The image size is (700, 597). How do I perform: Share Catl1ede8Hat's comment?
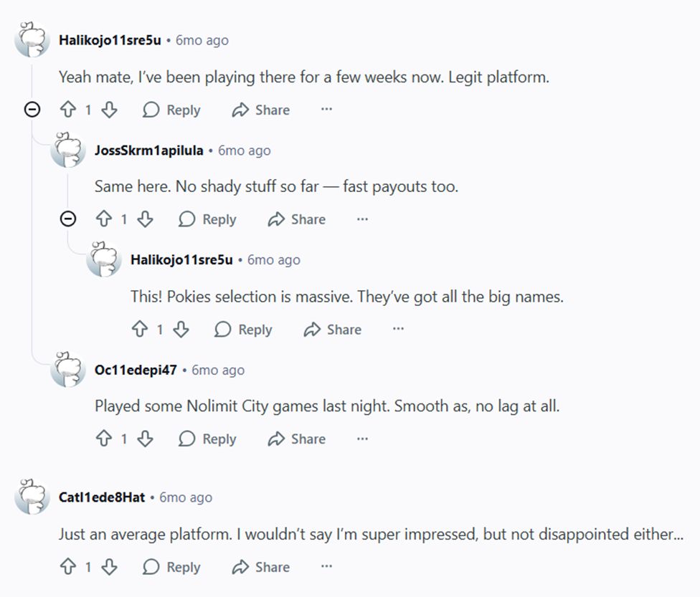(x=260, y=567)
